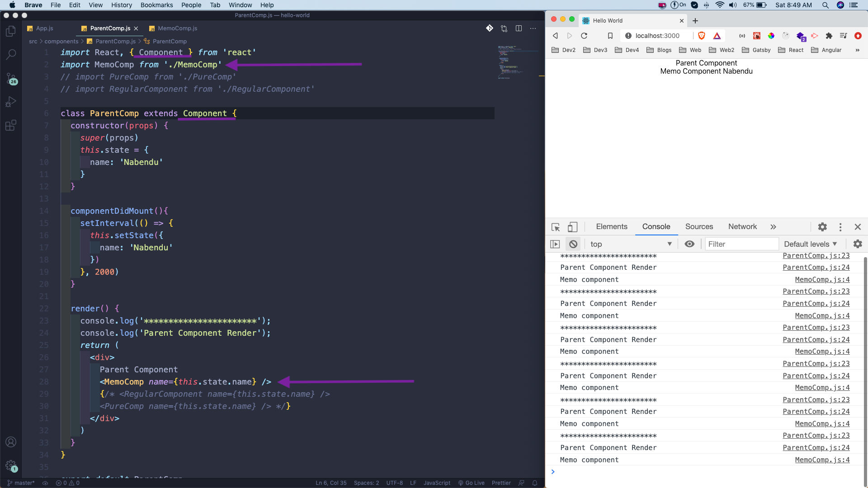Toggle Go Live server in status bar
868x488 pixels.
click(x=471, y=483)
